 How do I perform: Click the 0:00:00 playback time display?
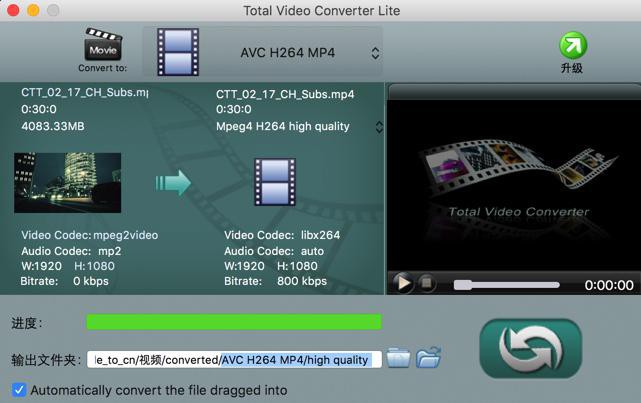[609, 285]
